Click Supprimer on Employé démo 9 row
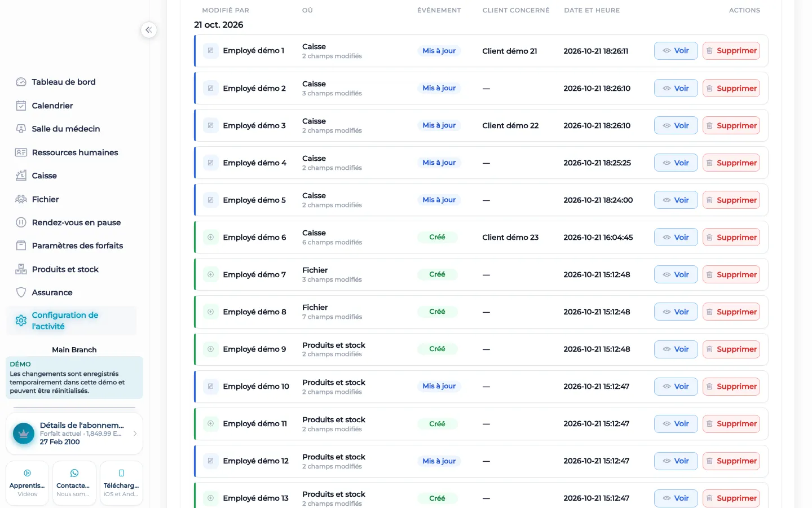812x508 pixels. click(731, 349)
